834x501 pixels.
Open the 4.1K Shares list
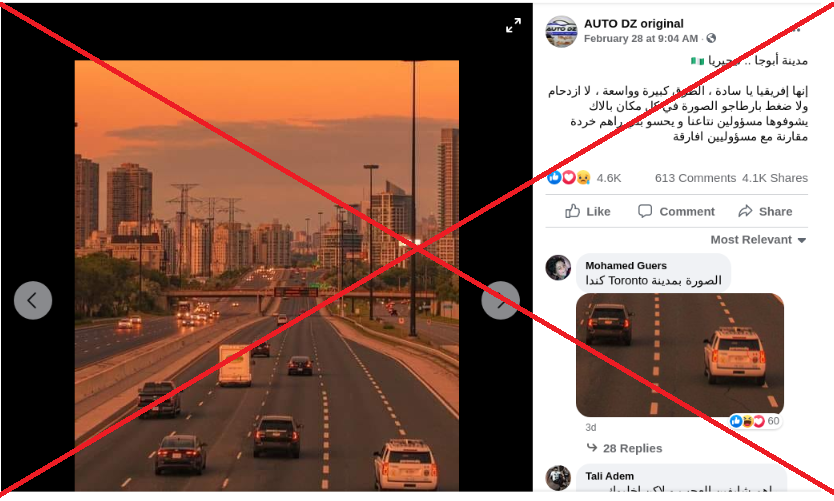coord(775,178)
